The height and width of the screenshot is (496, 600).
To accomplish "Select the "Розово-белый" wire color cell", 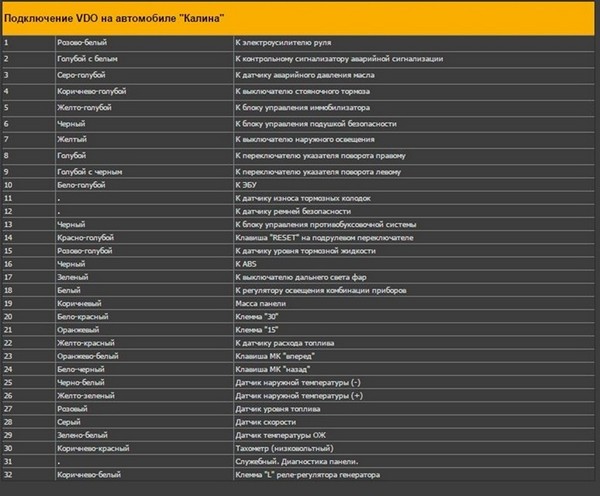I will [x=83, y=43].
